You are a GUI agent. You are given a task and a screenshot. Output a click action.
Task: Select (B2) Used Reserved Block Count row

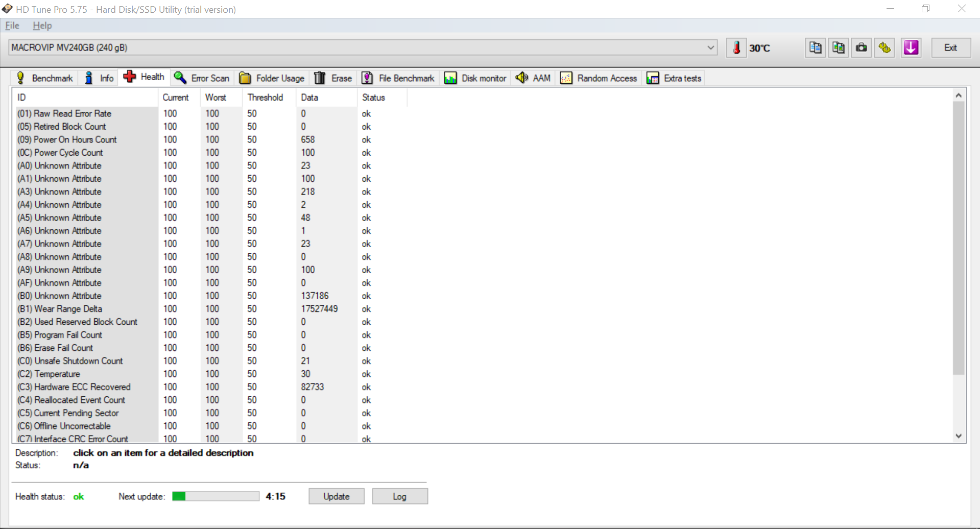[x=210, y=322]
